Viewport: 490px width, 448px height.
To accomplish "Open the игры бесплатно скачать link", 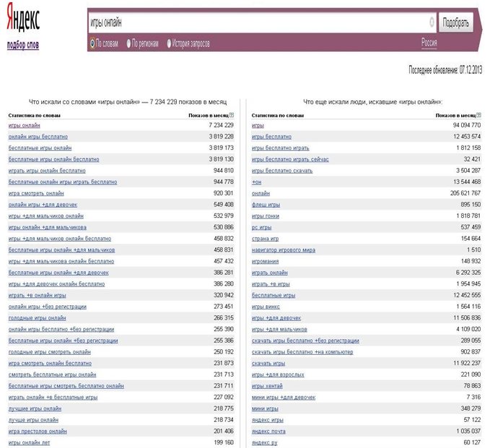I will (282, 170).
